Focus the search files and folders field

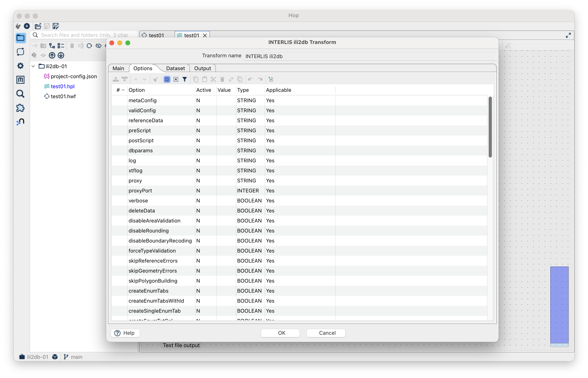coord(84,35)
